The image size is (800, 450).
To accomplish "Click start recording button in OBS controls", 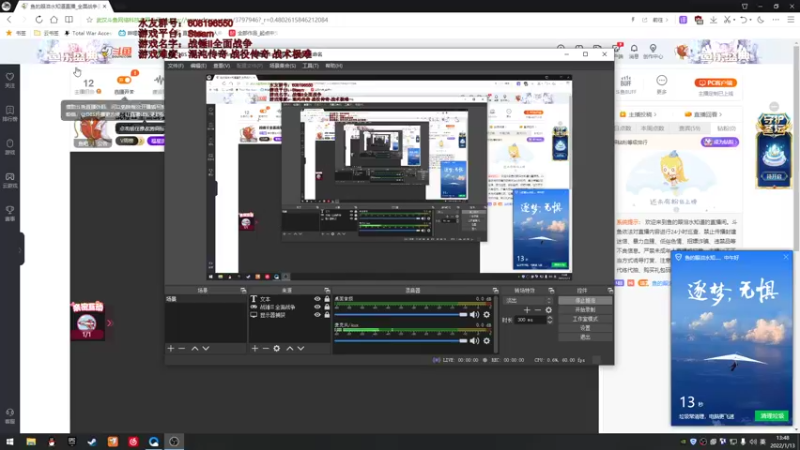I will [x=585, y=310].
